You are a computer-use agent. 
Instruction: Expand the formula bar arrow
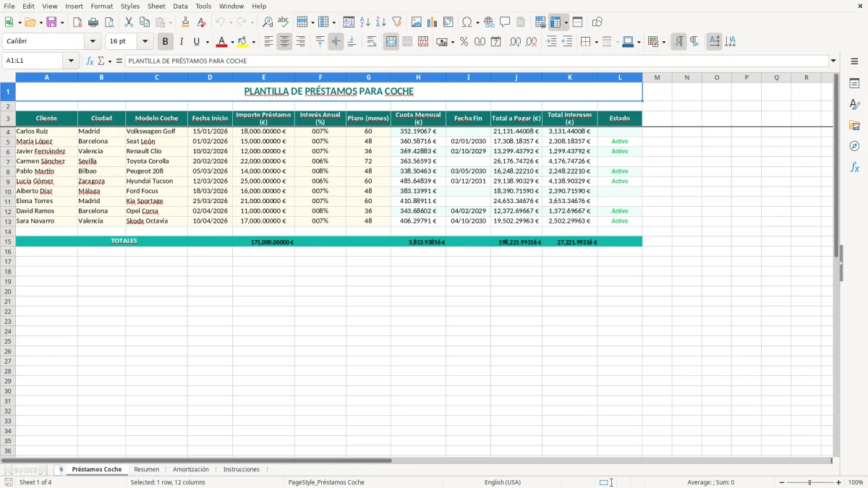point(833,61)
